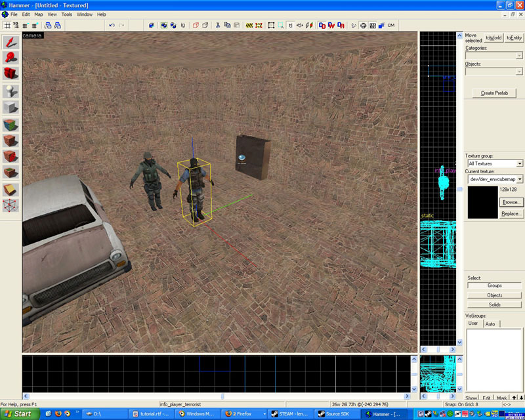Image resolution: width=525 pixels, height=420 pixels.
Task: Click the black current texture preview swatch
Action: (x=482, y=202)
